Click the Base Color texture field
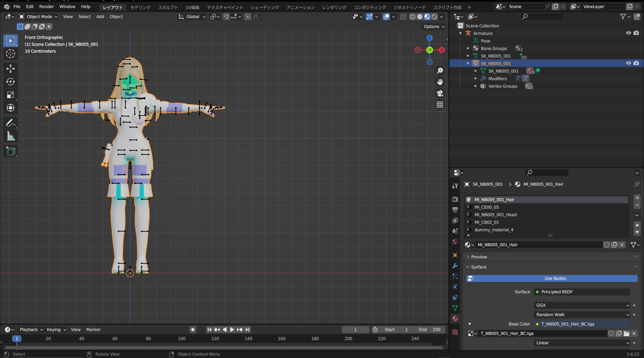This screenshot has width=644, height=358. [582, 324]
